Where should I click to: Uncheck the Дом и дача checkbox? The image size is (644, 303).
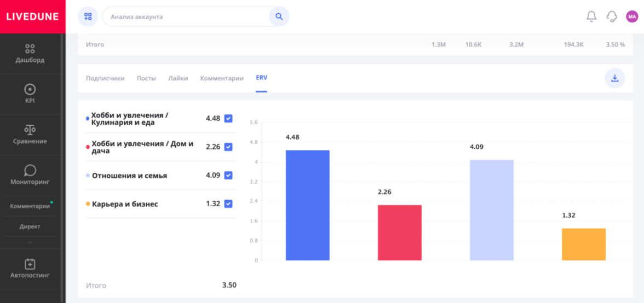[x=228, y=147]
